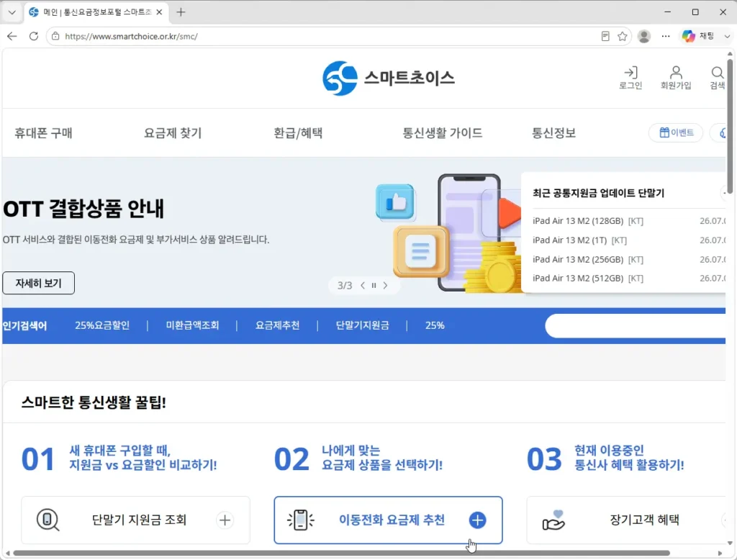The width and height of the screenshot is (737, 560).
Task: Add page to favorites star icon
Action: coord(623,36)
